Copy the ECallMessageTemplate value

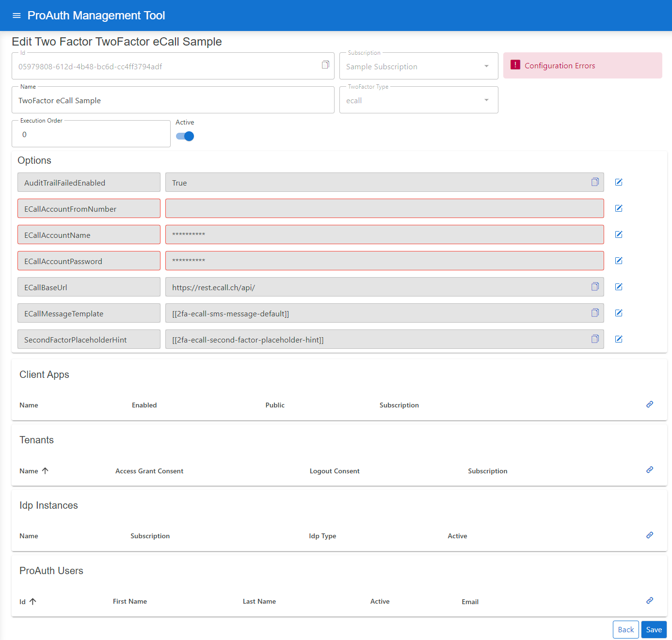click(595, 312)
